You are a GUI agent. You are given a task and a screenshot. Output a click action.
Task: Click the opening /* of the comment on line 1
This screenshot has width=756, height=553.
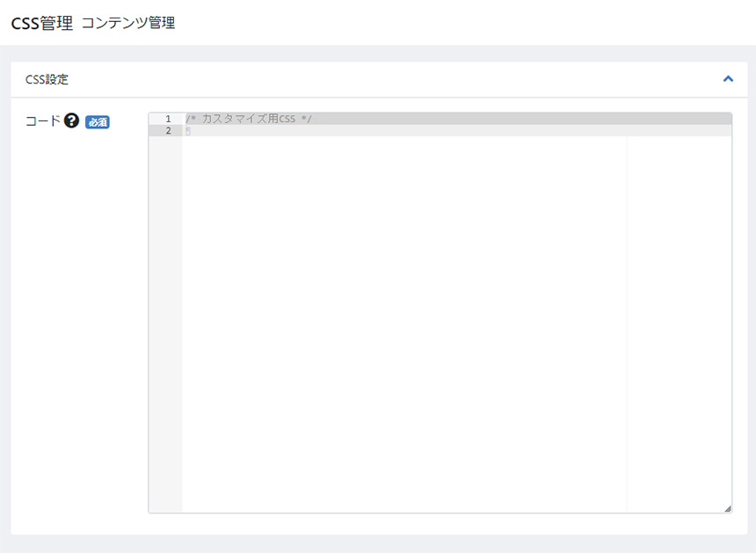pyautogui.click(x=190, y=119)
